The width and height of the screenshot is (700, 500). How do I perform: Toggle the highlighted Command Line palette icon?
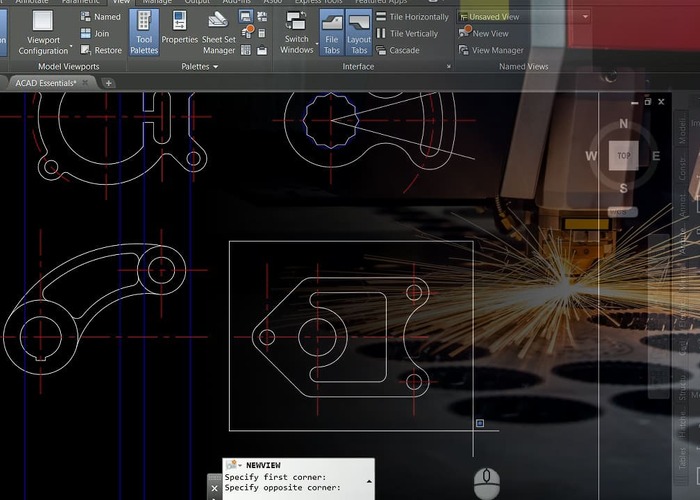coord(246,17)
